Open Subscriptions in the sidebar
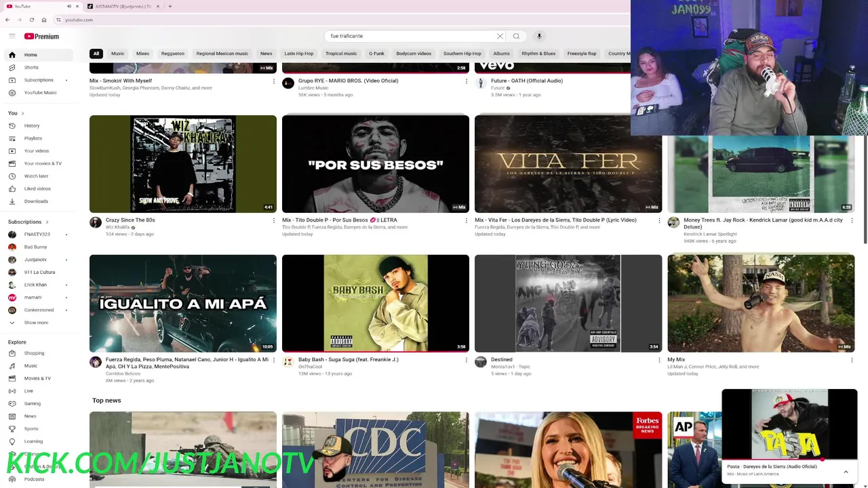The image size is (868, 488). coord(39,80)
